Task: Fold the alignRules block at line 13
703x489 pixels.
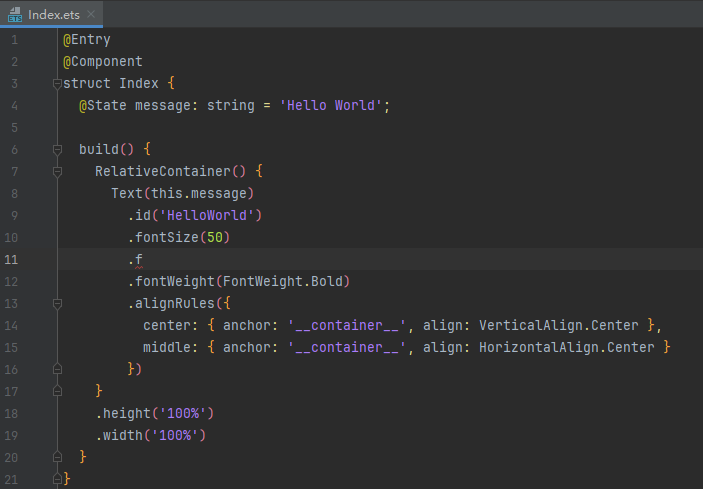Action: (57, 303)
